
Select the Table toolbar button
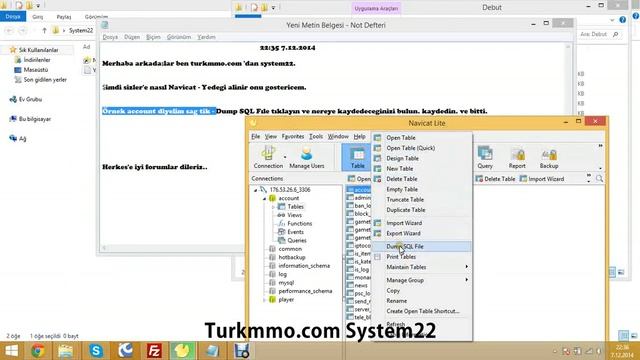pyautogui.click(x=357, y=157)
